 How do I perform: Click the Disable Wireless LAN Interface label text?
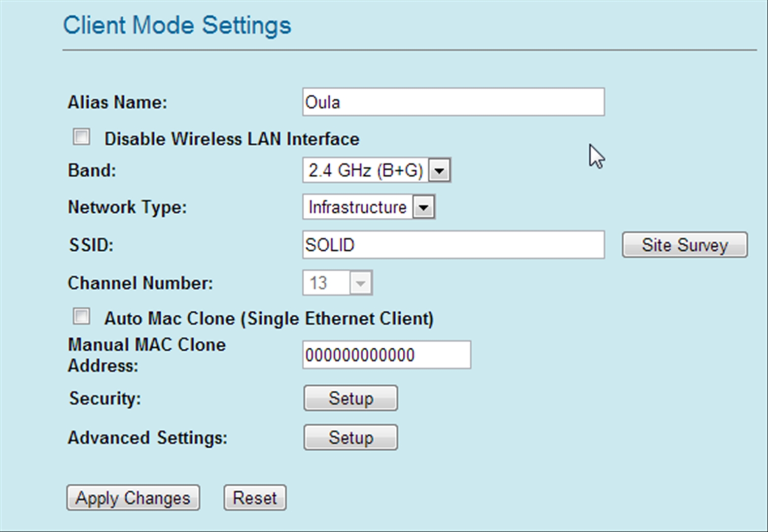232,139
